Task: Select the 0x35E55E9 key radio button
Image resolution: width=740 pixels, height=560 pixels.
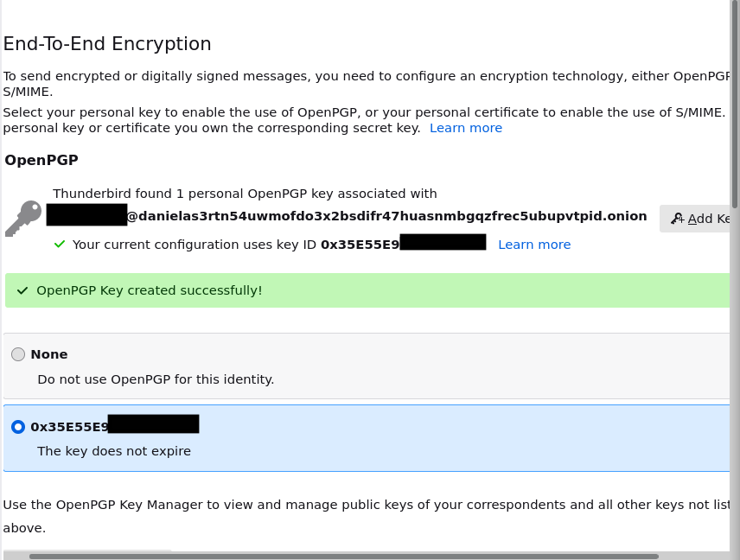Action: click(x=18, y=427)
